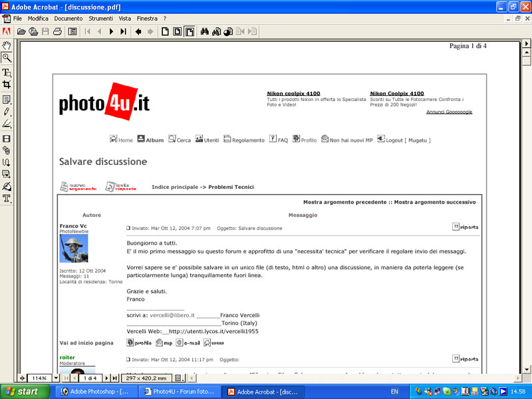Open the Documento menu
The height and width of the screenshot is (399, 532).
pyautogui.click(x=68, y=19)
